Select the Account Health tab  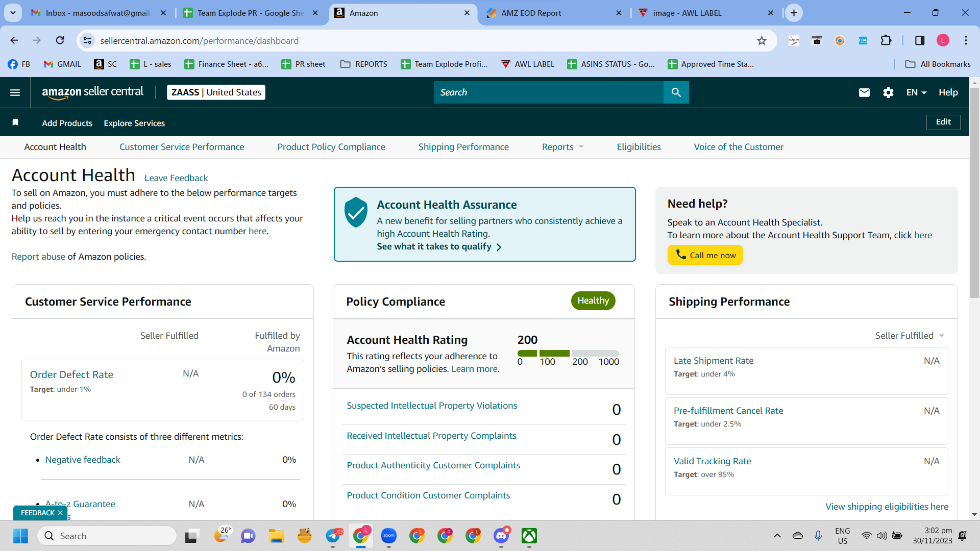pyautogui.click(x=55, y=147)
